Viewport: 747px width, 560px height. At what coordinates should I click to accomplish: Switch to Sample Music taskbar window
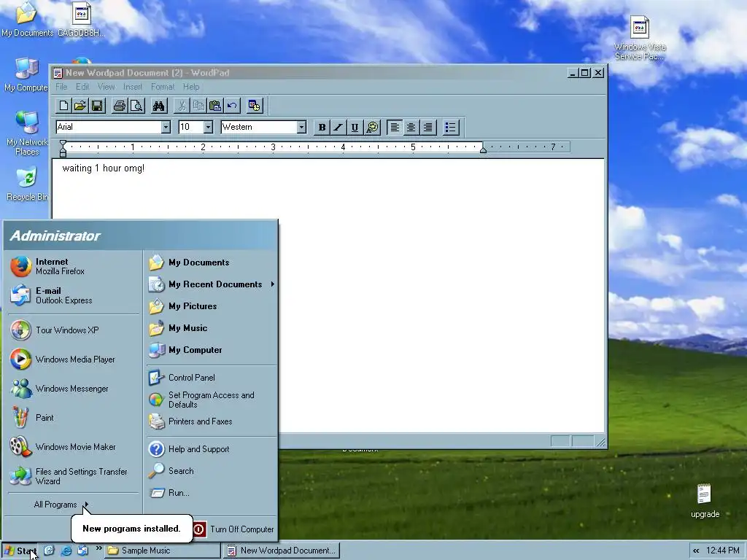point(163,551)
